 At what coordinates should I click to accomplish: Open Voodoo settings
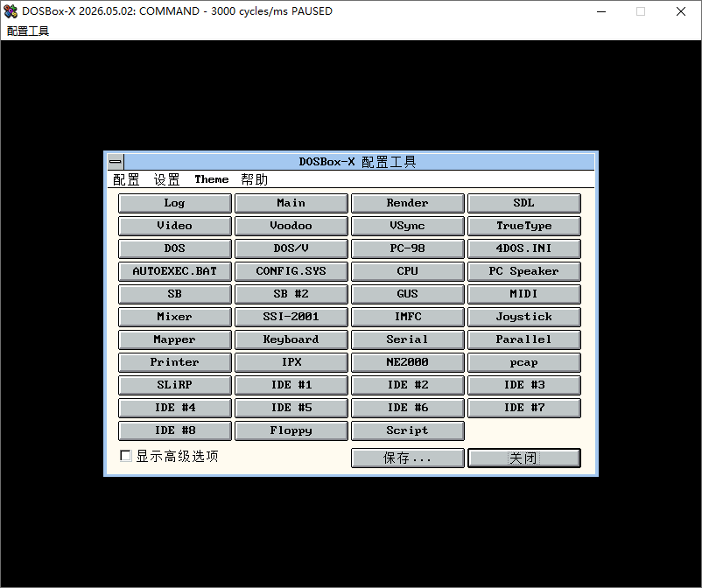(x=291, y=226)
